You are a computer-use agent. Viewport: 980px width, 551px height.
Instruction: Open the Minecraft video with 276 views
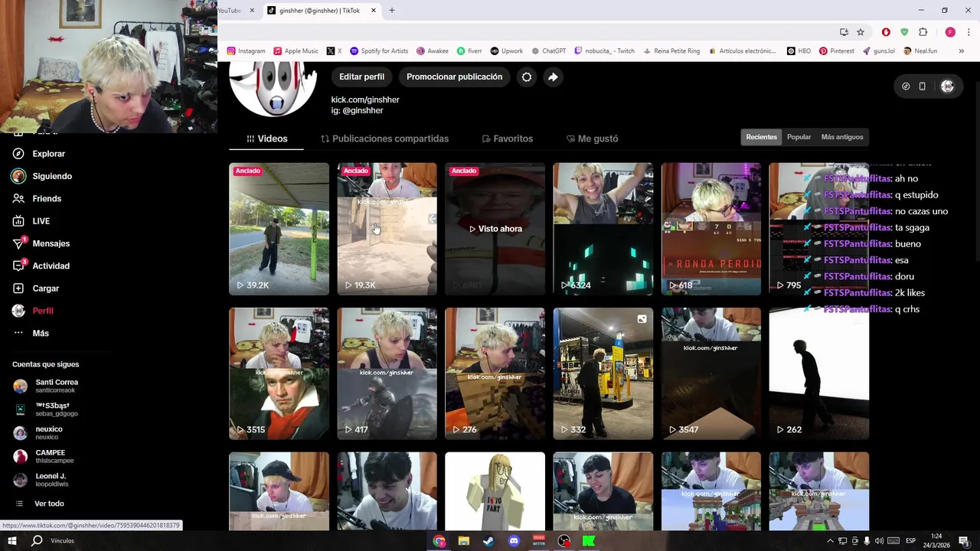coord(495,373)
